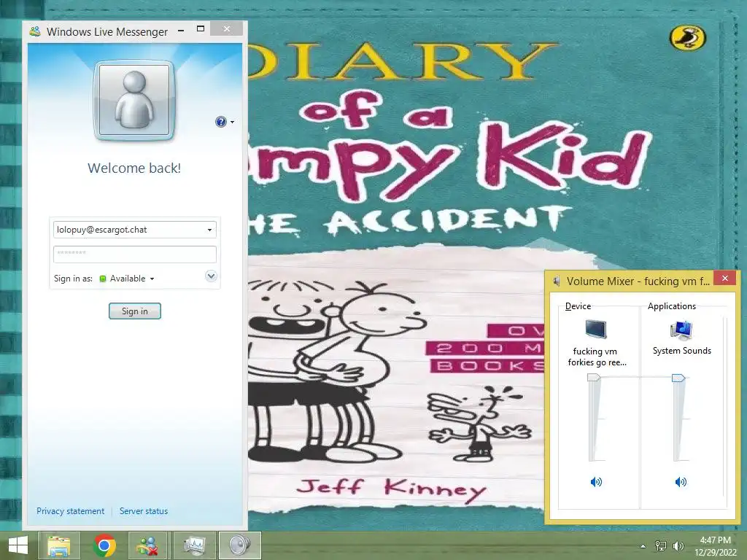
Task: Open the Windows Start button
Action: [18, 545]
